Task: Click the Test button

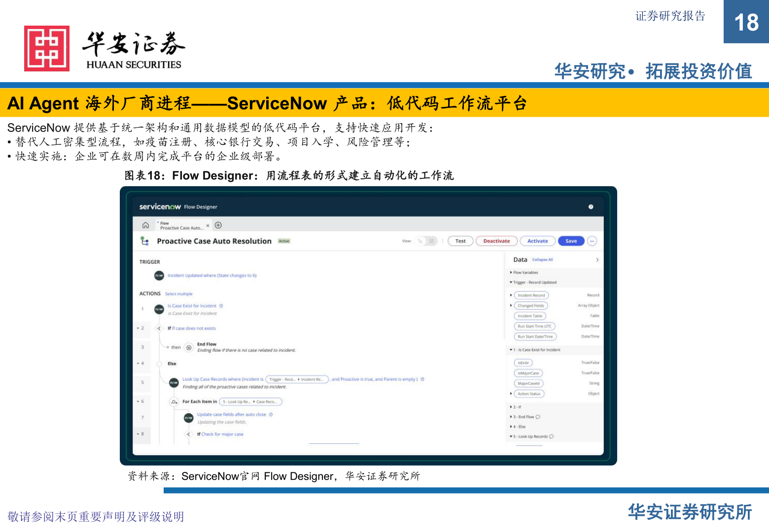Action: 460,241
